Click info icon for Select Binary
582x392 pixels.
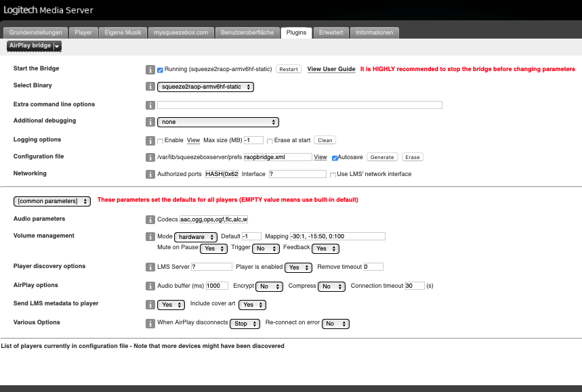tap(150, 87)
